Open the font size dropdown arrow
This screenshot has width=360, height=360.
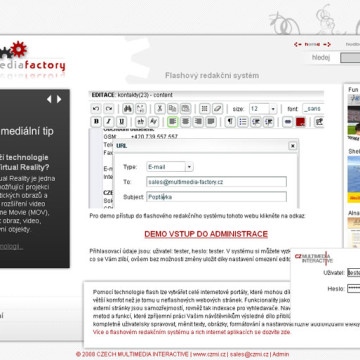pyautogui.click(x=273, y=109)
